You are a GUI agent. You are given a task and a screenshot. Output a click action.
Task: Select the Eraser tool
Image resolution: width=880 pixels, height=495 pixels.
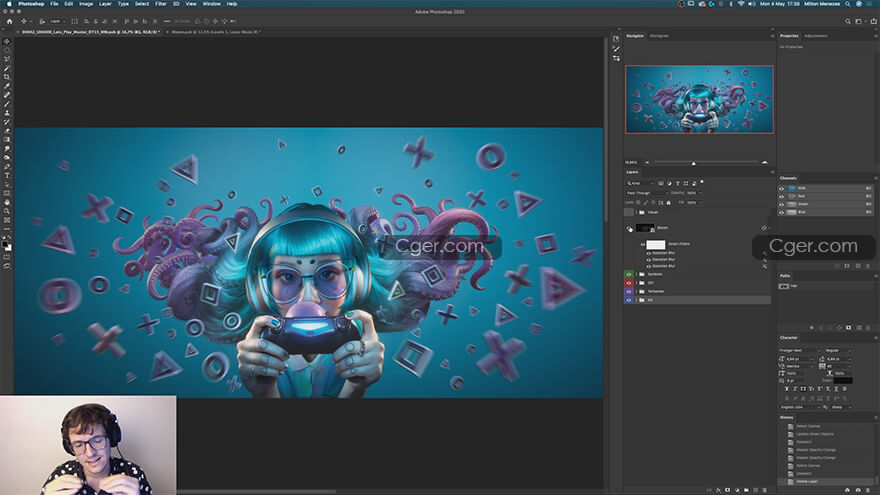tap(7, 131)
